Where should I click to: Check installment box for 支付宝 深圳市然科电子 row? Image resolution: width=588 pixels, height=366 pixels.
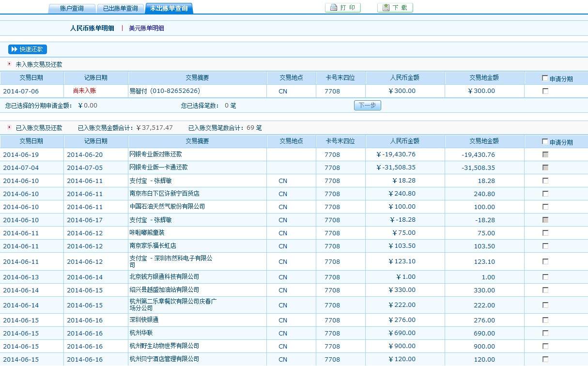point(545,261)
